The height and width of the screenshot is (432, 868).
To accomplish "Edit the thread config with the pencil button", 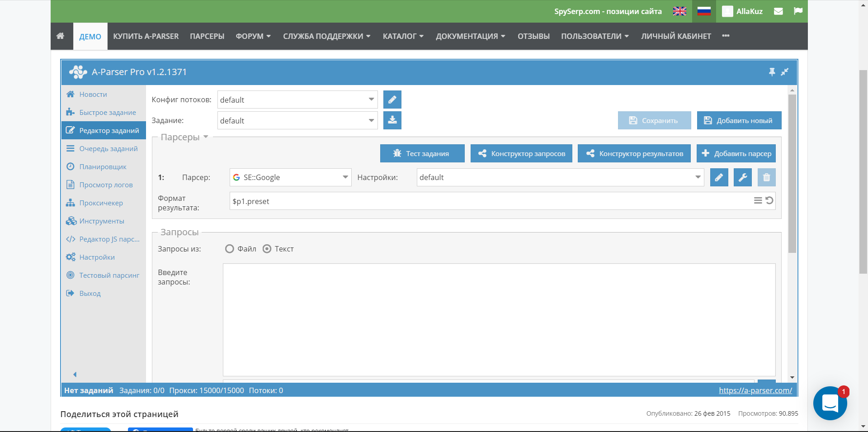I will tap(392, 100).
